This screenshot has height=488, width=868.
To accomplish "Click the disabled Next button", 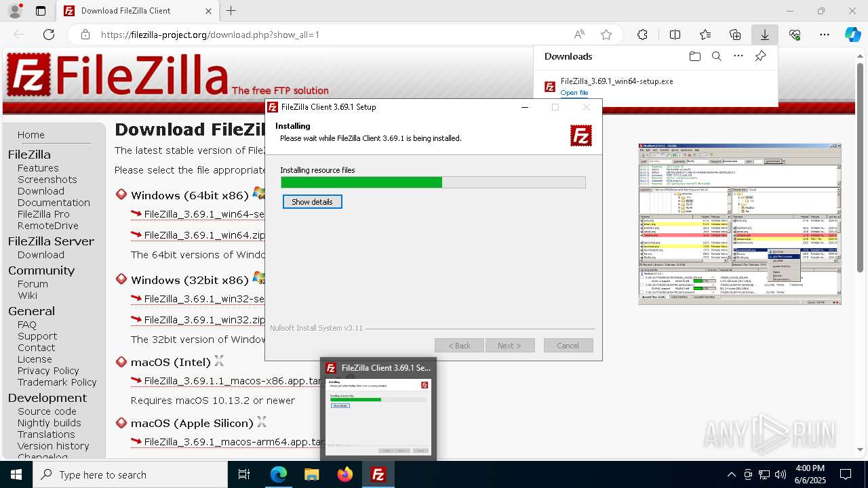I will pos(510,346).
